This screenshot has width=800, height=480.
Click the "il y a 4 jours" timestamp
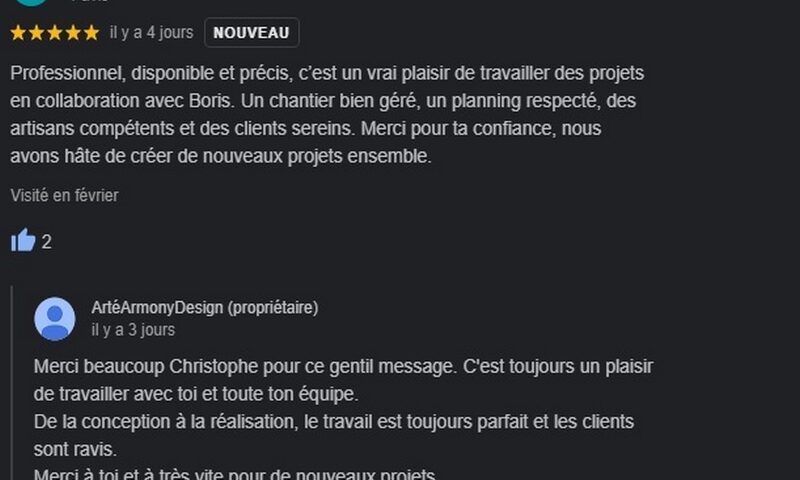coord(152,33)
